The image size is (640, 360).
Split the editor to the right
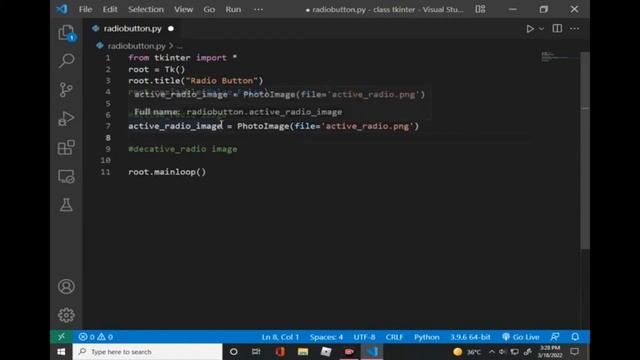pyautogui.click(x=557, y=29)
